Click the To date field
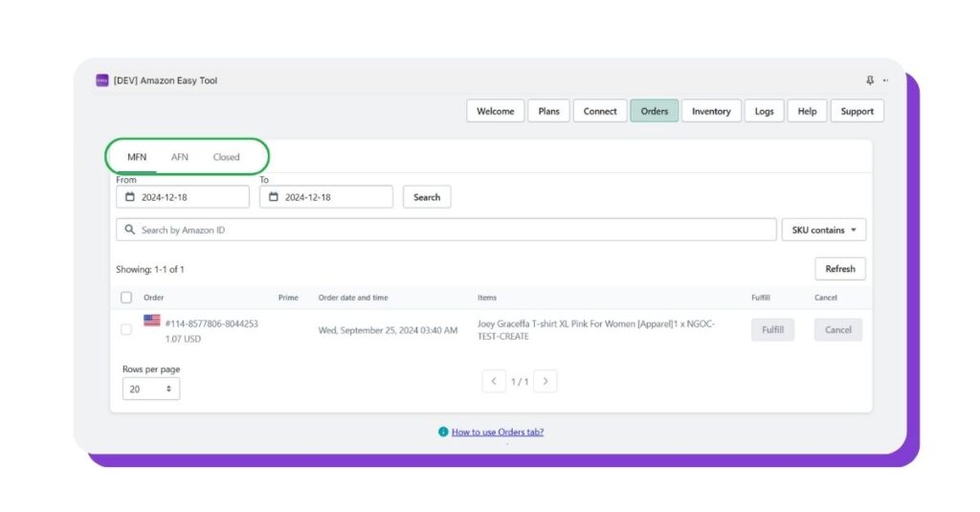The width and height of the screenshot is (980, 512). tap(326, 197)
